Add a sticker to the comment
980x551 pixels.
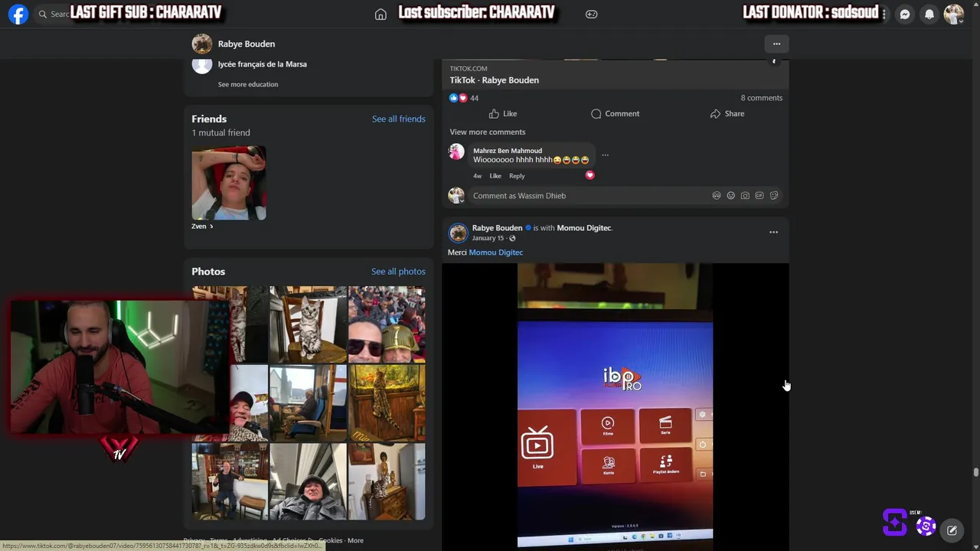pos(774,196)
